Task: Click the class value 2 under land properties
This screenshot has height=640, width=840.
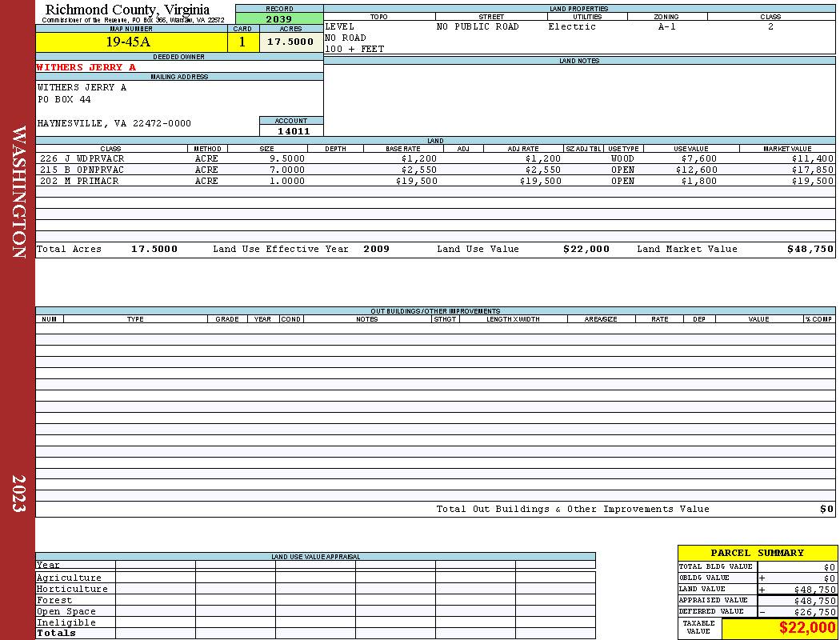Action: [x=770, y=26]
